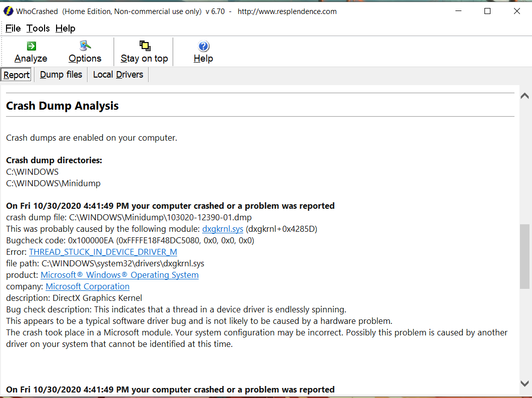Screen dimensions: 532x398
Task: Maximize the WhoCrashed window
Action: (487, 11)
